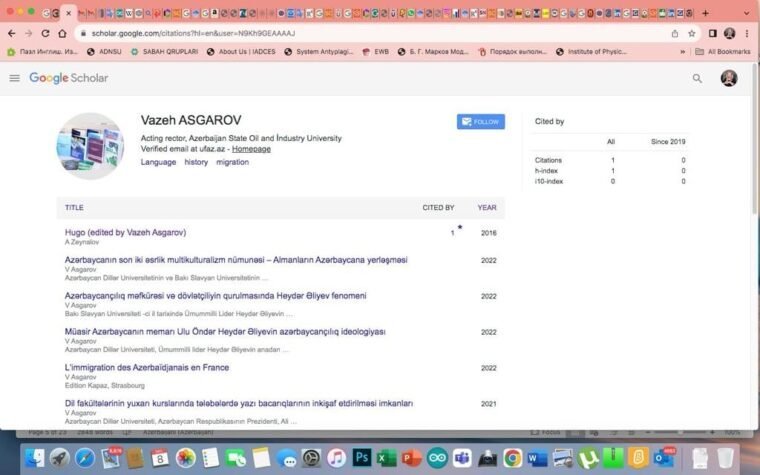The image size is (760, 475).
Task: Select the 'migration' interest tag
Action: point(232,162)
